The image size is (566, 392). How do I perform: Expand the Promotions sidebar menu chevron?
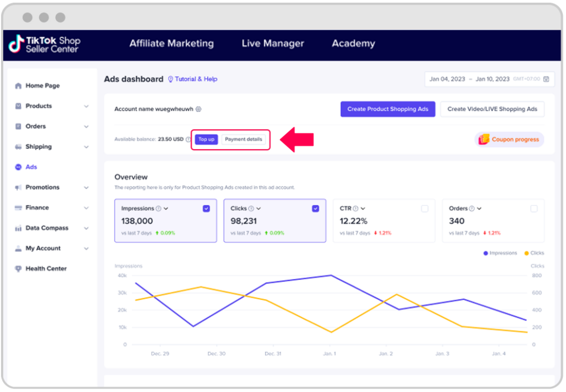86,188
